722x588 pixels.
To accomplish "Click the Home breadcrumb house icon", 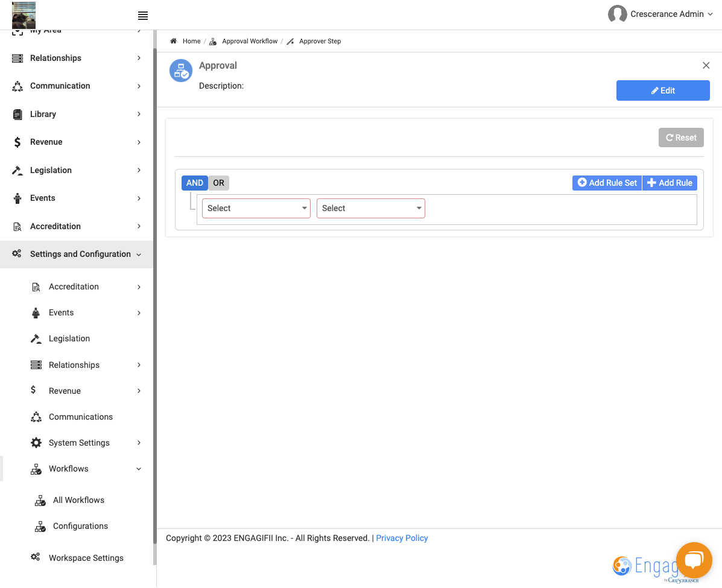I will point(174,41).
